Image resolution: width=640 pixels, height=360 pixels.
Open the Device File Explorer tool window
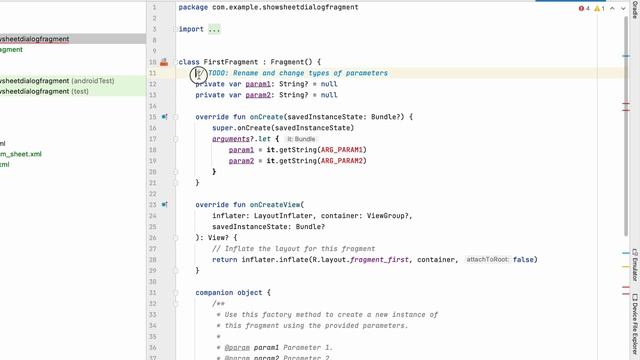[635, 324]
